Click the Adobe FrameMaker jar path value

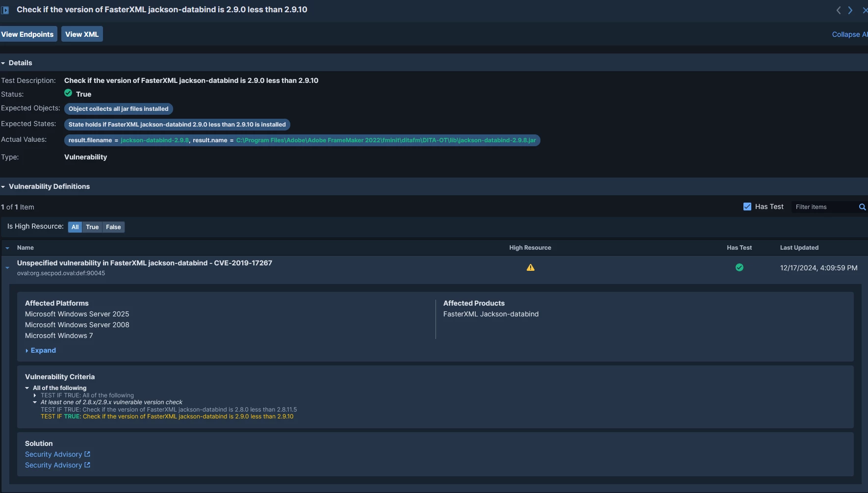(386, 140)
